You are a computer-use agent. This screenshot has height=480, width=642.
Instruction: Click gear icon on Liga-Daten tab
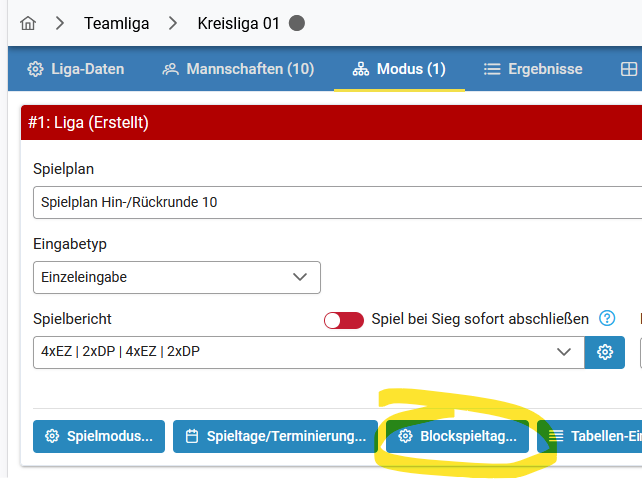(35, 69)
